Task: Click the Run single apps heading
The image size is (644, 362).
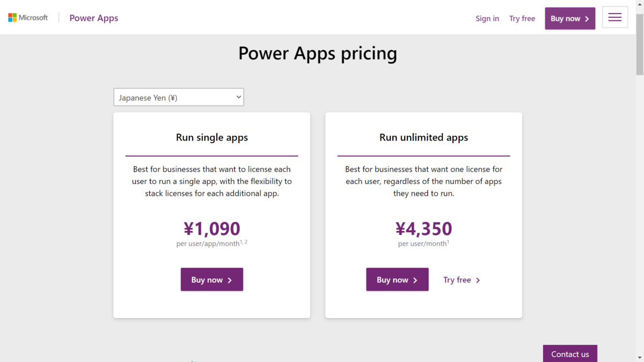Action: click(212, 137)
